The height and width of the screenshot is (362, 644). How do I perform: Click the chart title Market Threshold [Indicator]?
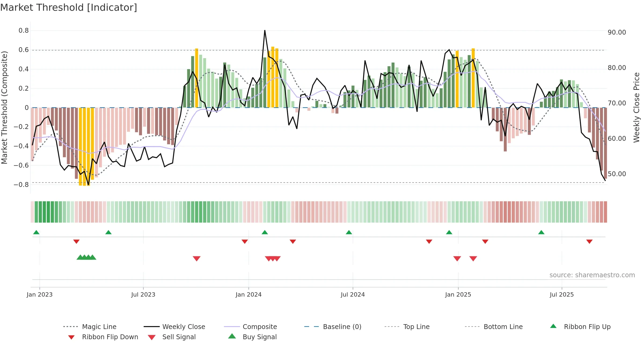[69, 8]
